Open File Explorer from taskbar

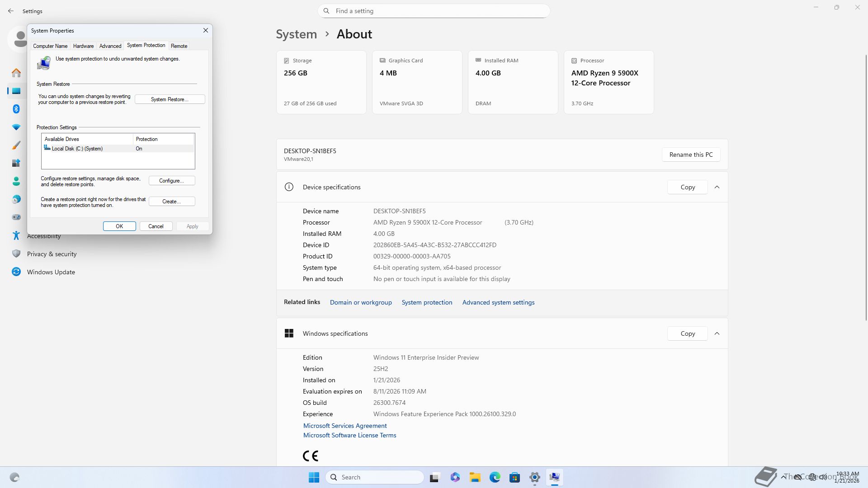pos(475,477)
